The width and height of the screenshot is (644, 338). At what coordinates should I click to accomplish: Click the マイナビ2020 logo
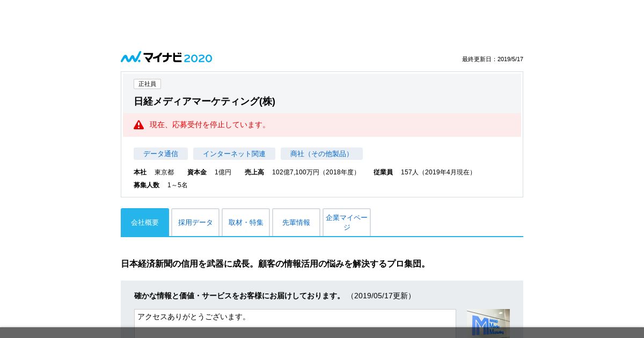[166, 57]
